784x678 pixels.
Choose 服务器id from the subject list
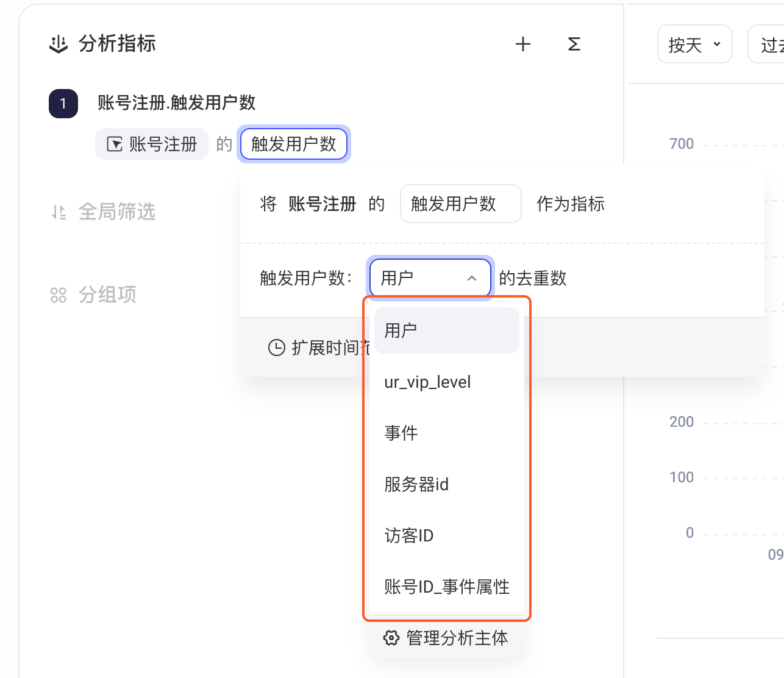point(447,484)
